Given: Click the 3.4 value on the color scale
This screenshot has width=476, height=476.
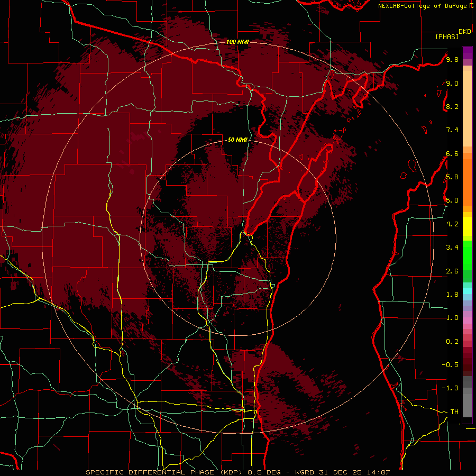Looking at the screenshot, I should (x=452, y=248).
